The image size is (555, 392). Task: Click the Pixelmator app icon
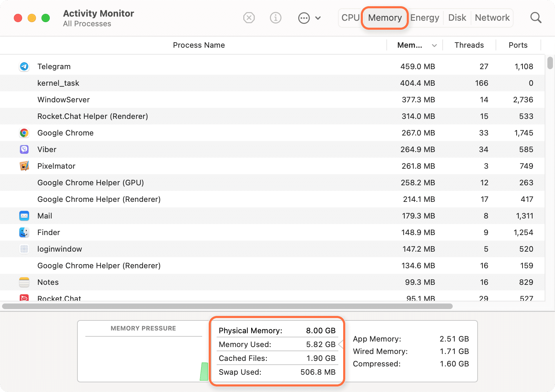click(x=24, y=166)
